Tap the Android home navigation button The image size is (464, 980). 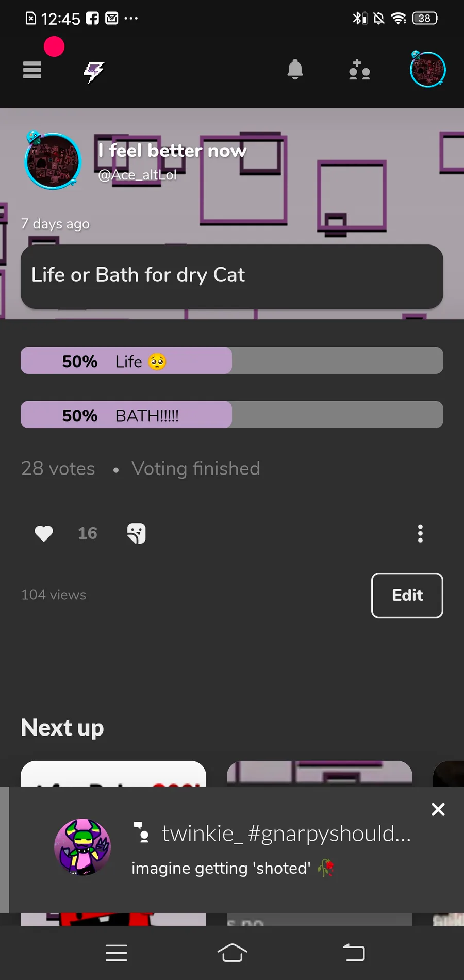[x=232, y=953]
